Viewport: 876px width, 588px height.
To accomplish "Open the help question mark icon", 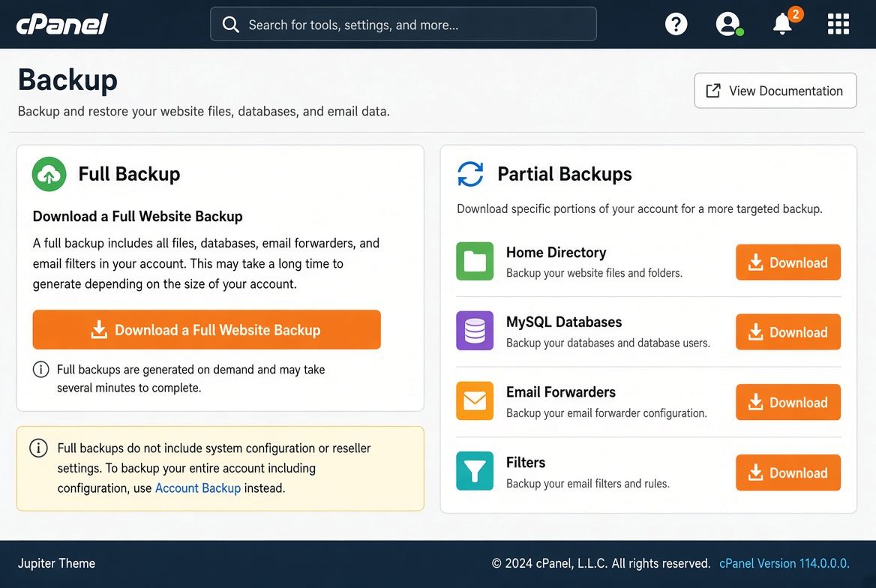I will click(x=676, y=24).
